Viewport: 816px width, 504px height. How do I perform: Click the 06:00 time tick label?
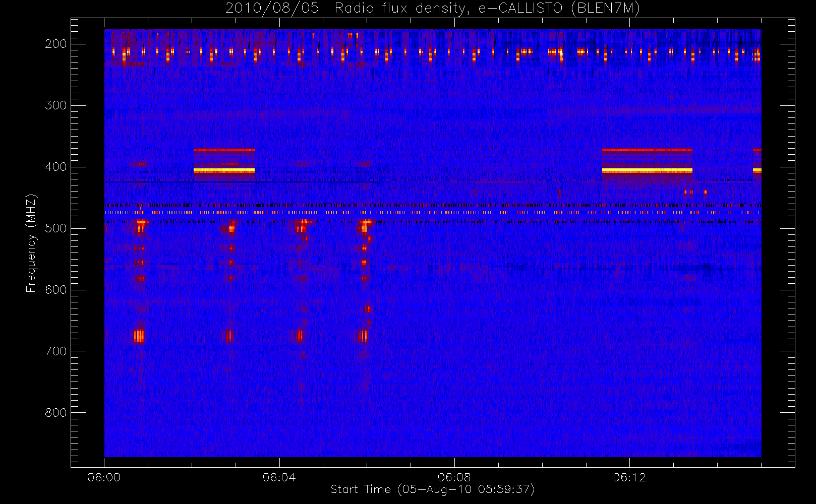coord(104,477)
